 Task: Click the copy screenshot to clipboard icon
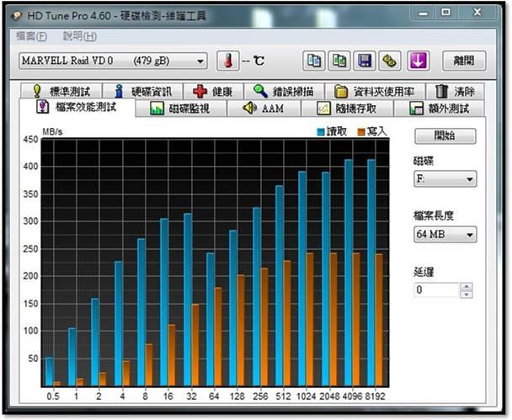pyautogui.click(x=339, y=61)
